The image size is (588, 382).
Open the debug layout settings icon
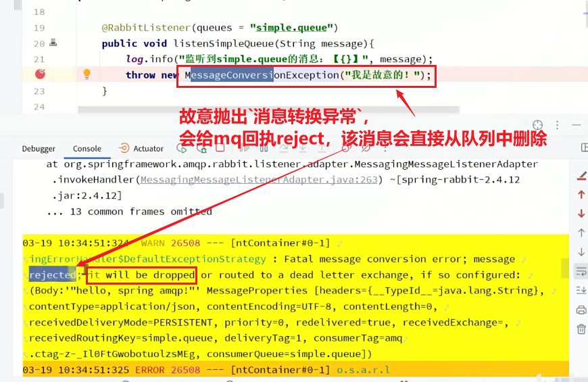(584, 148)
